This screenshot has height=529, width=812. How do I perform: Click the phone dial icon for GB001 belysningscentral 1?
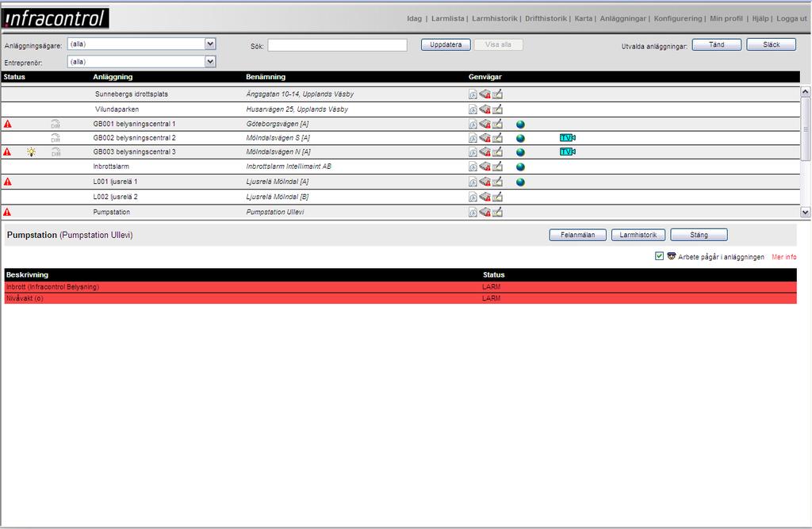click(56, 124)
